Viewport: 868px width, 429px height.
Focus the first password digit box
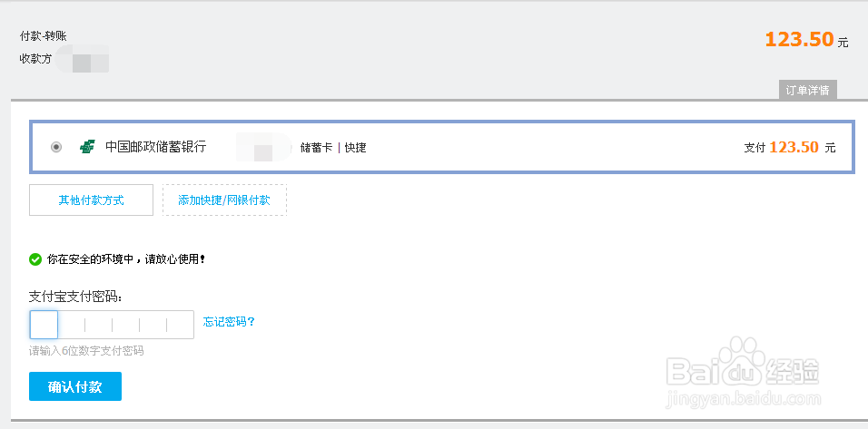pyautogui.click(x=44, y=325)
